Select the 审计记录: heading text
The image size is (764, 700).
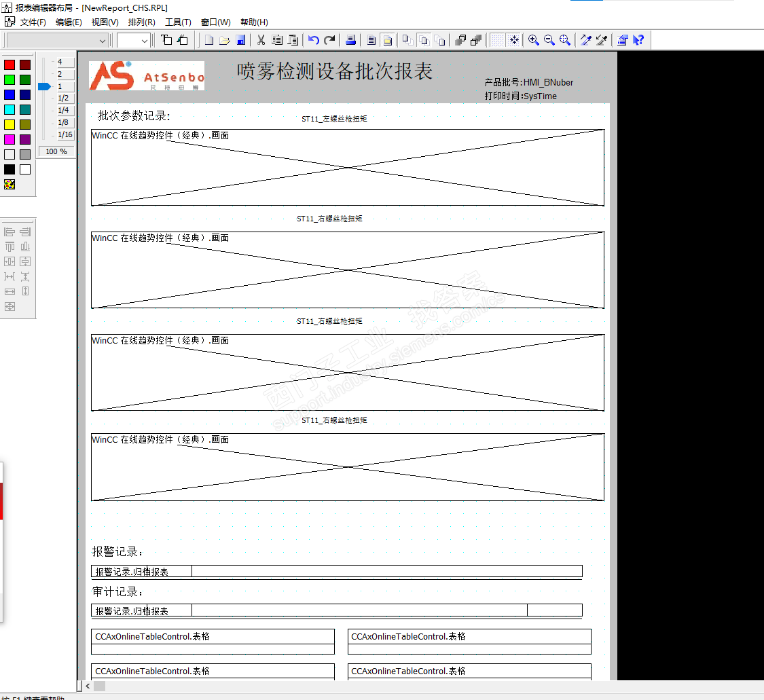(117, 591)
